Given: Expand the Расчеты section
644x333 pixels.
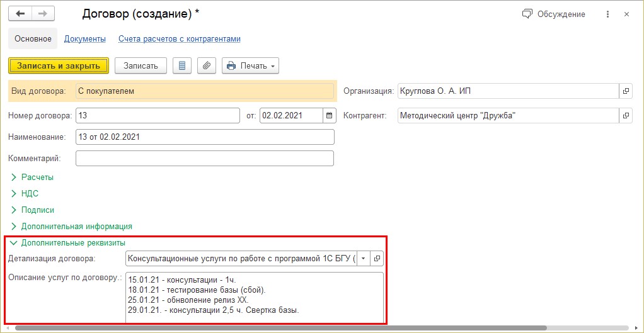Looking at the screenshot, I should pyautogui.click(x=37, y=178).
